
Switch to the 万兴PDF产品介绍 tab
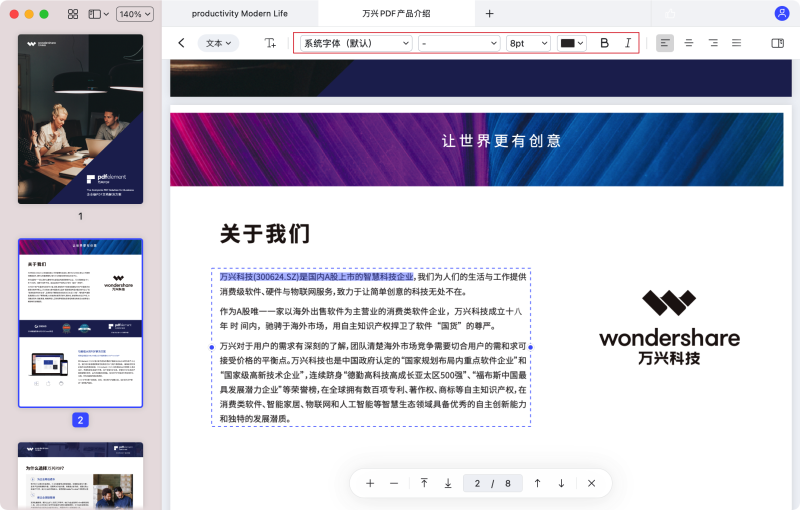(x=396, y=14)
